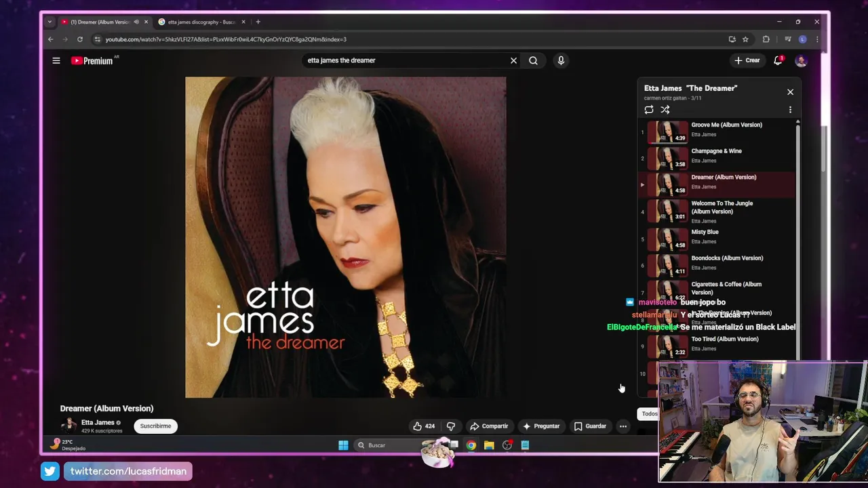The height and width of the screenshot is (488, 868).
Task: Play Champagne & Wine from playlist
Action: [x=716, y=157]
